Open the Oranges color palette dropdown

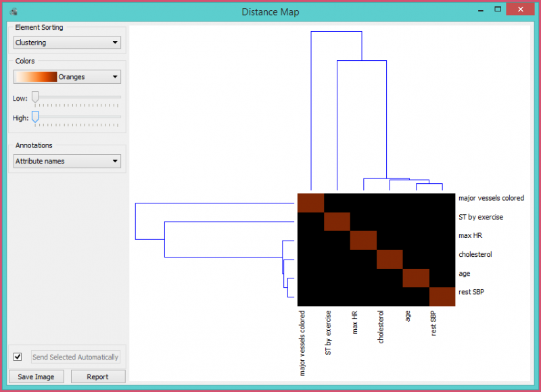click(67, 76)
